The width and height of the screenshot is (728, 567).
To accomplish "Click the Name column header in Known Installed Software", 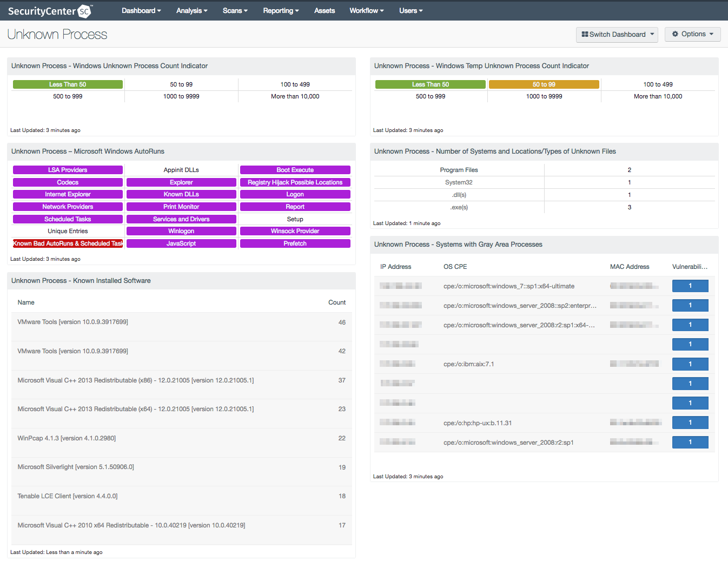I will 26,302.
